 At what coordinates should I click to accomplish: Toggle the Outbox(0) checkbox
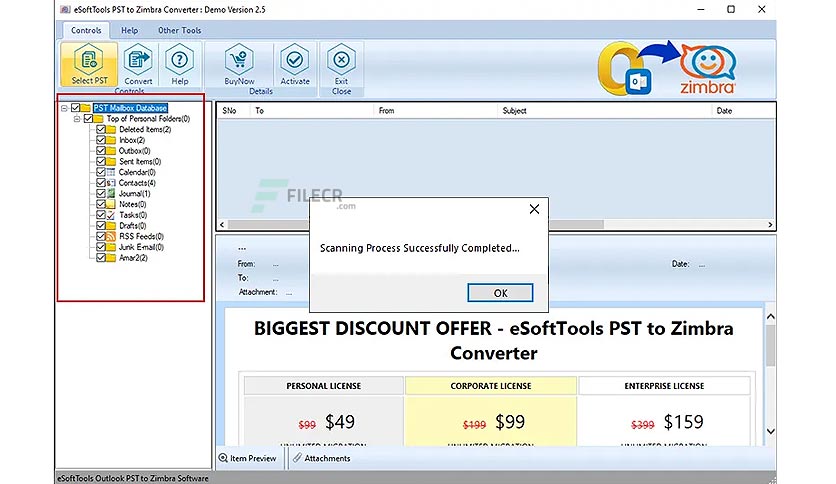click(101, 151)
